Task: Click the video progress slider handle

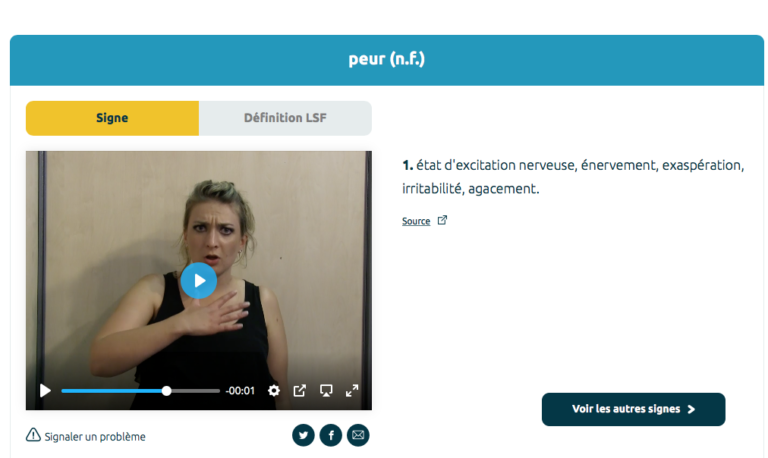Action: 167,391
